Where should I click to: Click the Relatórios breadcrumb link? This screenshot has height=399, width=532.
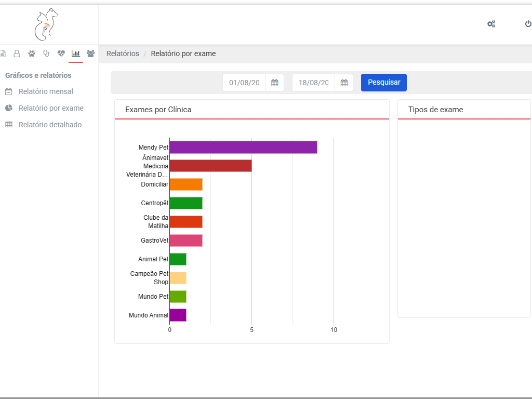[x=123, y=54]
